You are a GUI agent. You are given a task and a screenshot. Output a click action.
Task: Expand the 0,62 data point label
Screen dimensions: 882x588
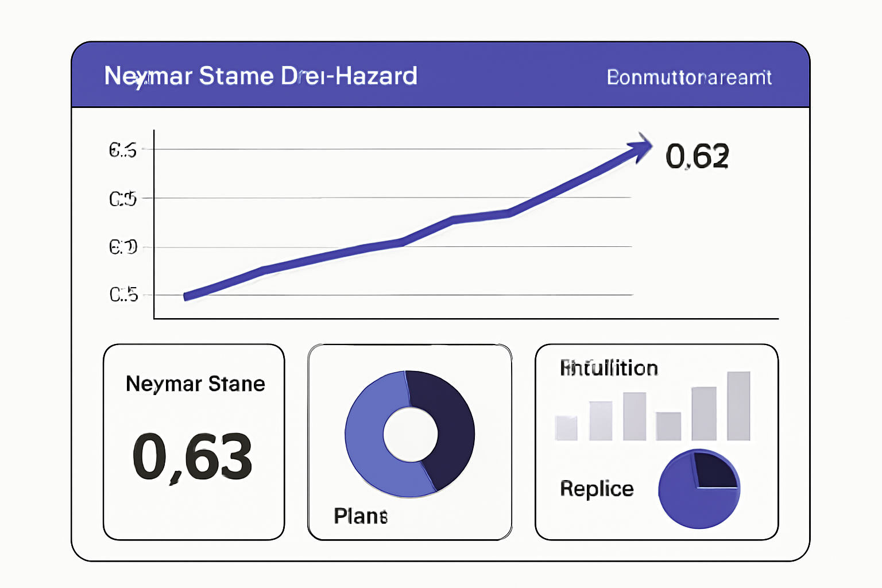(x=698, y=156)
